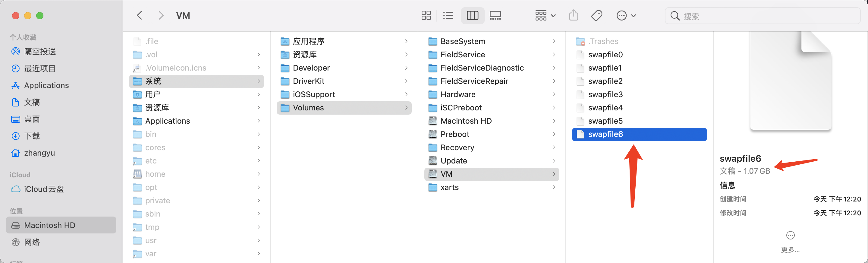Select the bin folder
Viewport: 868px width, 263px height.
pos(197,134)
